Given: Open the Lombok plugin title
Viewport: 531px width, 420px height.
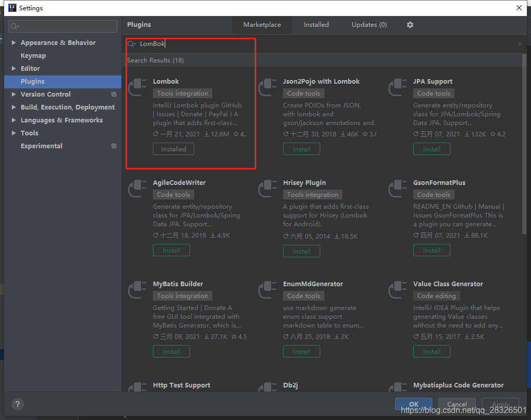Looking at the screenshot, I should [x=166, y=81].
